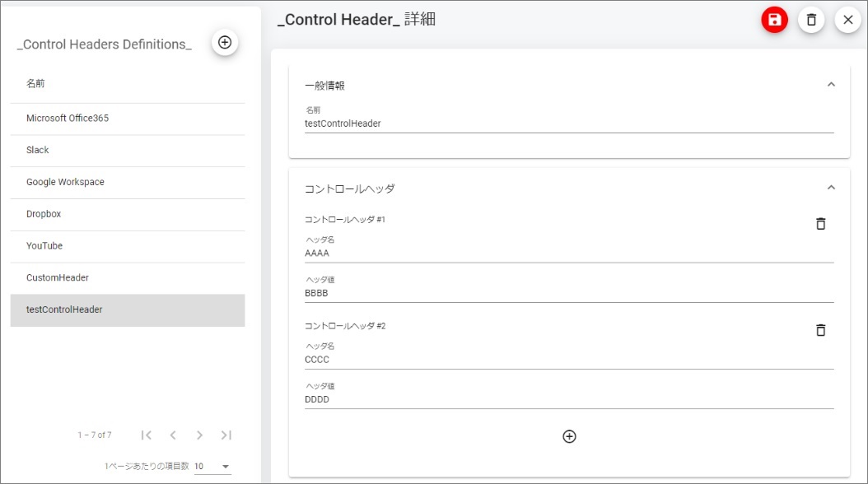
Task: Open the items per page dropdown
Action: pos(212,467)
